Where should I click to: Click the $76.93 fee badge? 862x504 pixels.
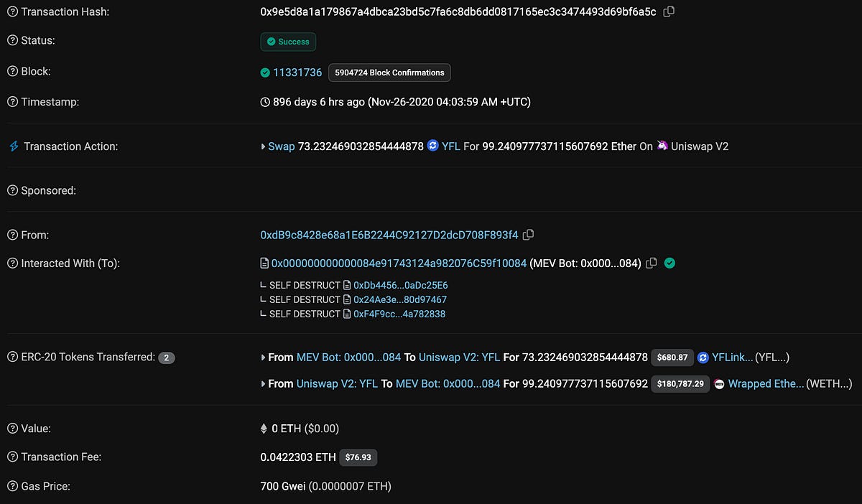tap(358, 457)
